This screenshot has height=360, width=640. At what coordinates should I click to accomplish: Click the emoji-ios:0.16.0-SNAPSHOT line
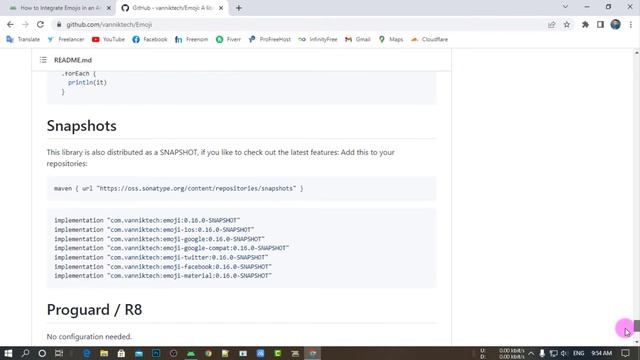click(x=154, y=230)
